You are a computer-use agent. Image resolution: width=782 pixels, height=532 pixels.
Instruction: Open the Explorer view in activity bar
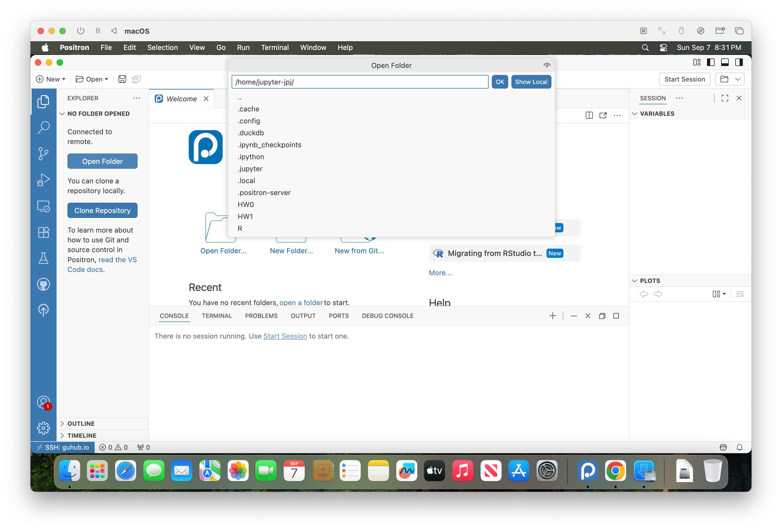tap(44, 102)
